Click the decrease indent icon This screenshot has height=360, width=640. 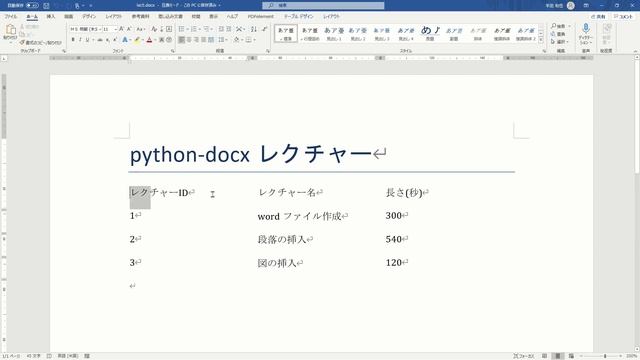[221, 29]
